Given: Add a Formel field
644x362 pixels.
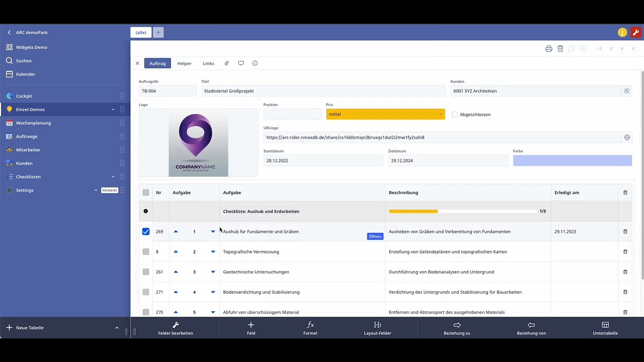Looking at the screenshot, I should (x=310, y=329).
